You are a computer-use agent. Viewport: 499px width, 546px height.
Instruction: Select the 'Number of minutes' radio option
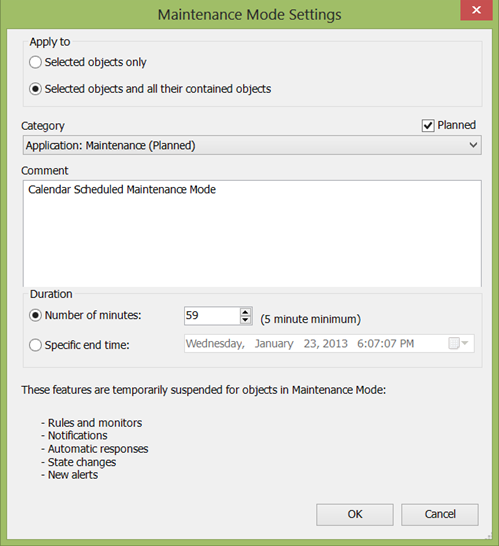pyautogui.click(x=35, y=315)
